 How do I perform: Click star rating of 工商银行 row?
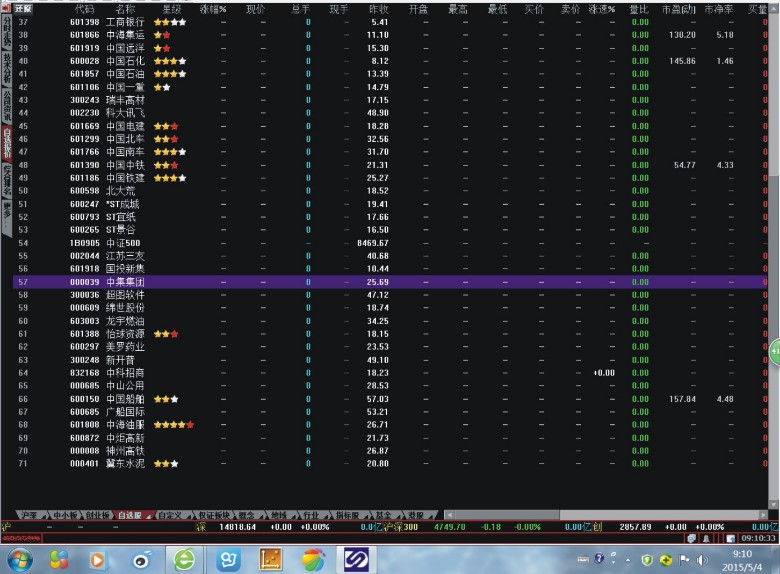pos(170,22)
